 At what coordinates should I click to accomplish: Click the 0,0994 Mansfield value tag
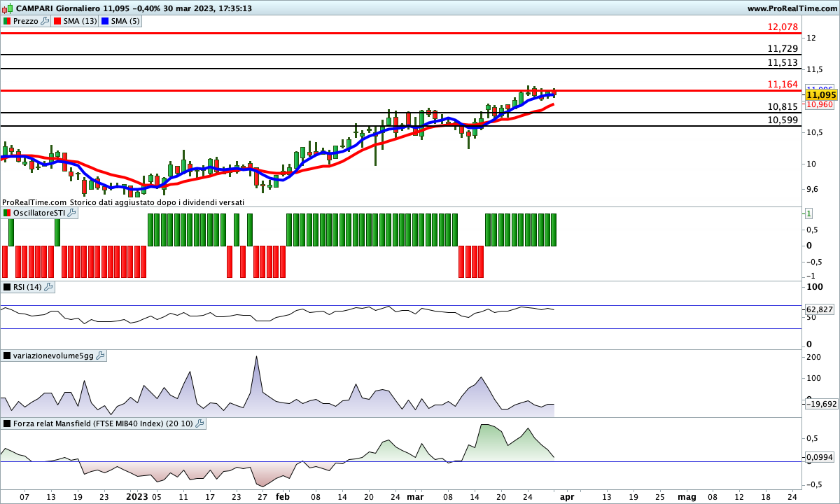click(820, 457)
